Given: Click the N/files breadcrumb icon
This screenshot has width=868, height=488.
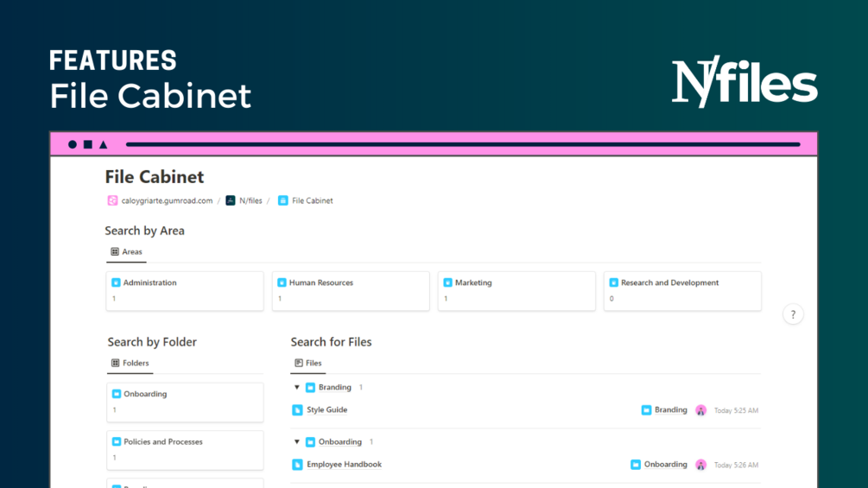Looking at the screenshot, I should 231,200.
